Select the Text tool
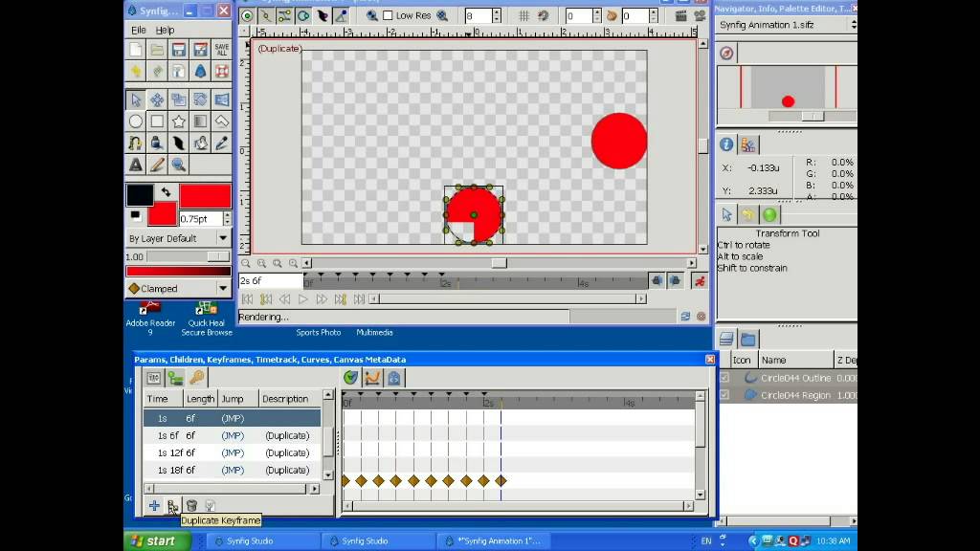The height and width of the screenshot is (551, 980). tap(135, 165)
